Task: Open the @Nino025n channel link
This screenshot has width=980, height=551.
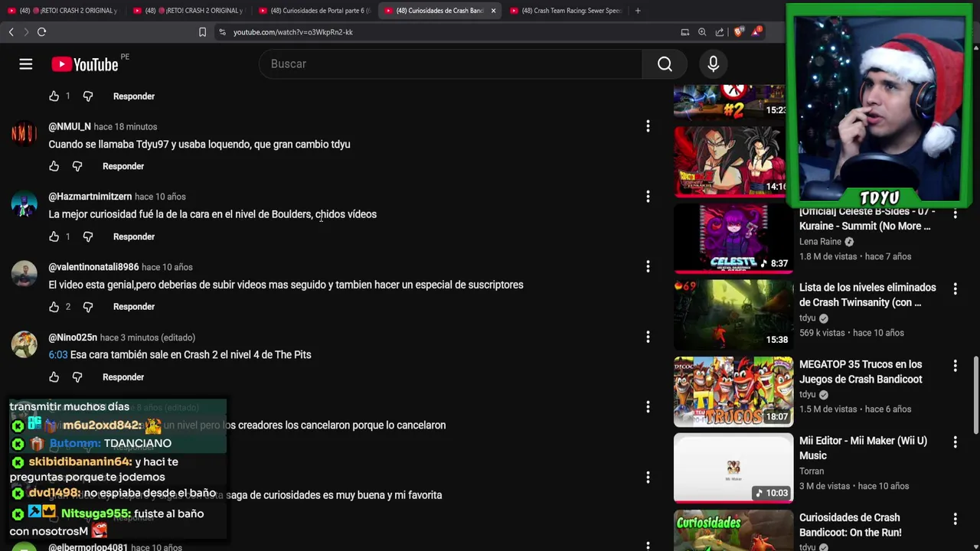Action: [x=73, y=337]
